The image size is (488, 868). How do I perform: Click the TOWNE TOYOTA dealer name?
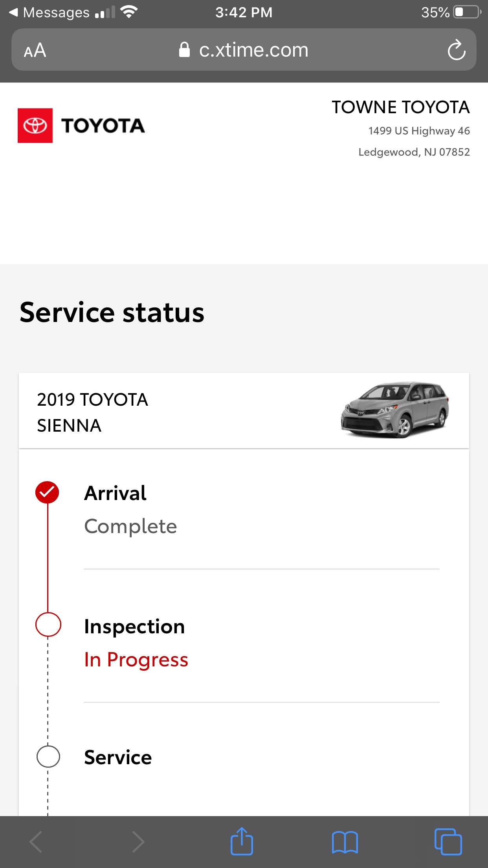click(x=401, y=107)
